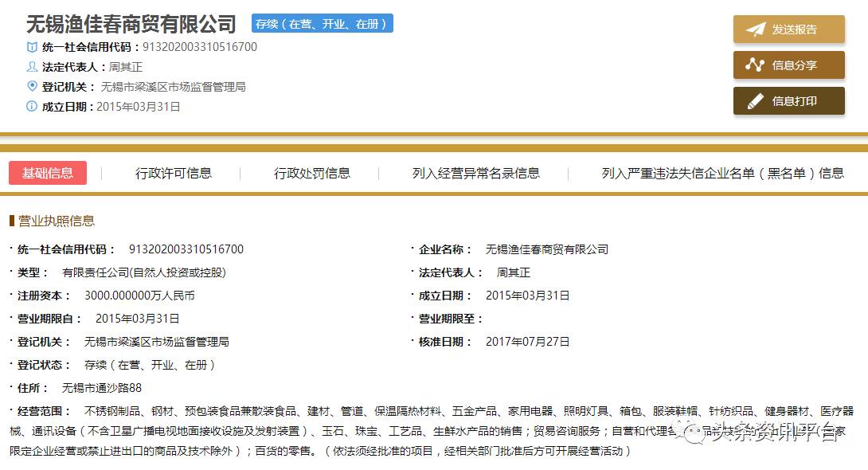868x470 pixels.
Task: Select the 基础信息 tab
Action: (48, 173)
